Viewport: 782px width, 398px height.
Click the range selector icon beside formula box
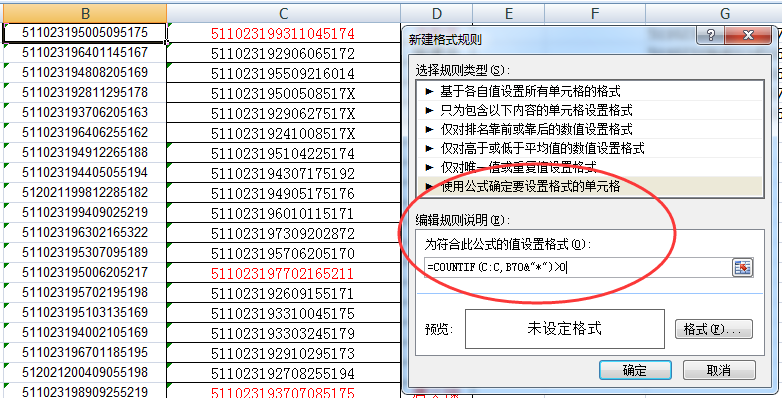(743, 268)
